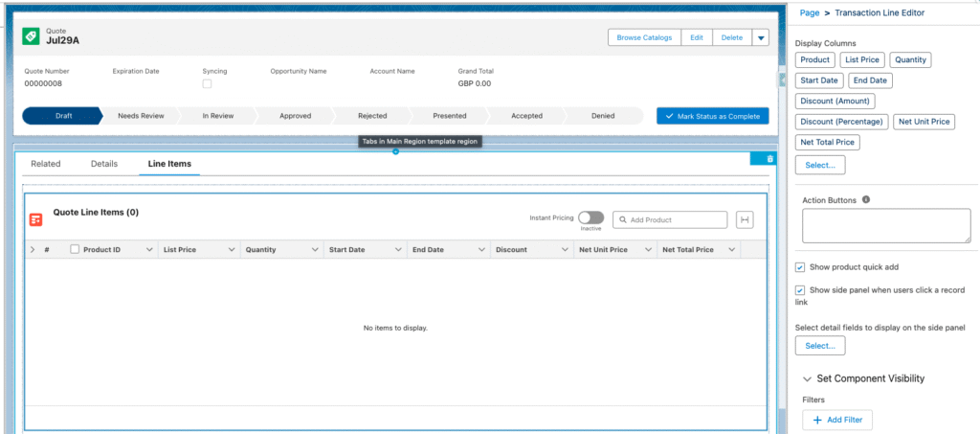Tick the select-all checkbox beside Product ID
The width and height of the screenshot is (980, 434).
(75, 249)
